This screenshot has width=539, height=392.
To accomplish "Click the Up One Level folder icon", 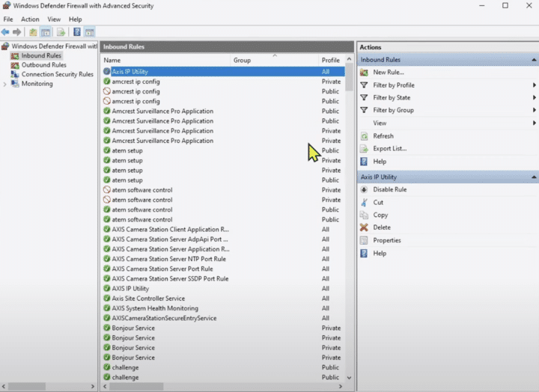I will [x=33, y=32].
